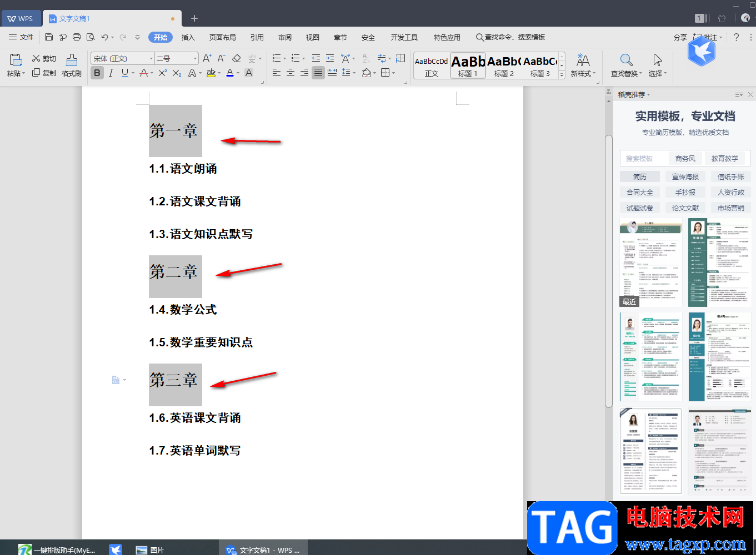Click the Print icon
Screen dimensions: 756x555
(77, 37)
